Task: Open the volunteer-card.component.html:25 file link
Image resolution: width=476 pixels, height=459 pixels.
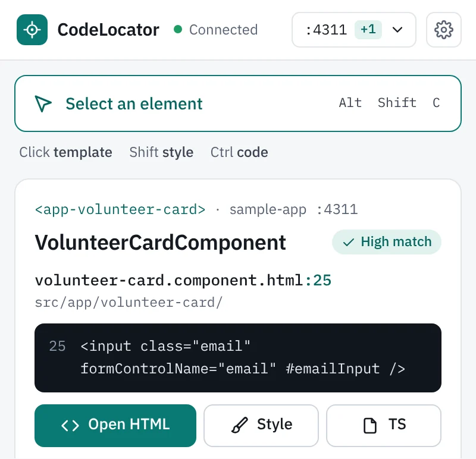Action: coord(183,280)
